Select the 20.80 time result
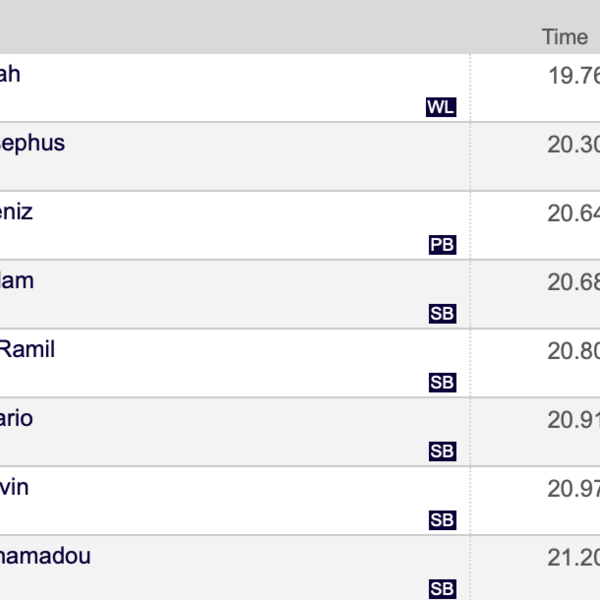The image size is (600, 600). (574, 351)
